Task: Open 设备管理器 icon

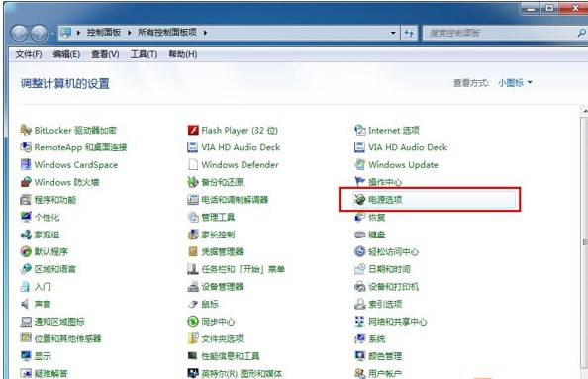Action: click(193, 286)
